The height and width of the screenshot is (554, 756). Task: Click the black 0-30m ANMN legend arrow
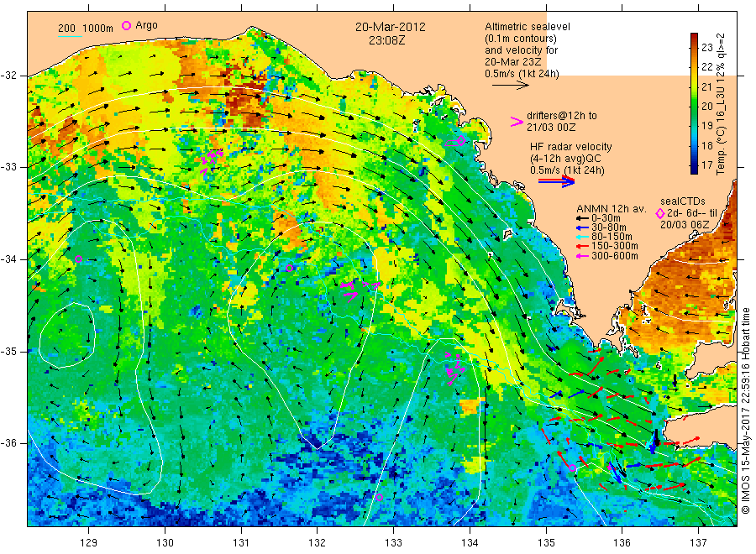[x=583, y=218]
